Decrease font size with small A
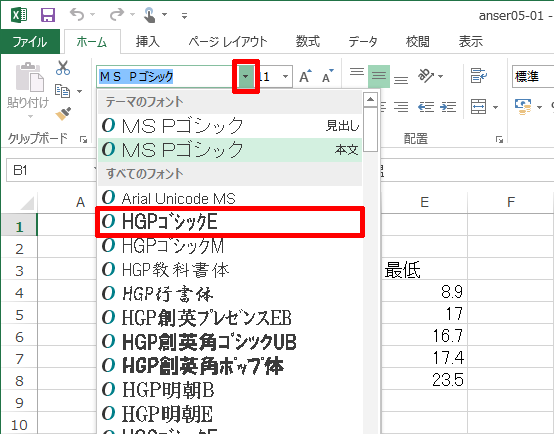The image size is (554, 434). pyautogui.click(x=328, y=76)
